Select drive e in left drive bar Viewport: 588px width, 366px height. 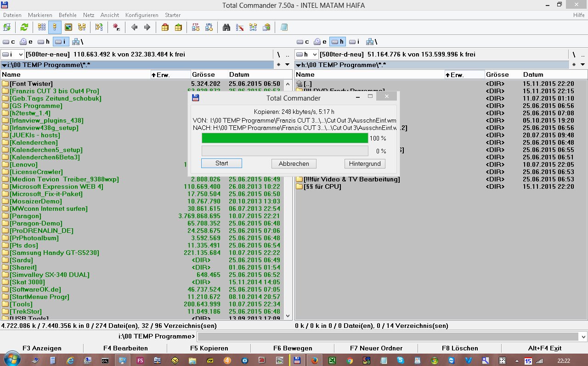coord(26,42)
